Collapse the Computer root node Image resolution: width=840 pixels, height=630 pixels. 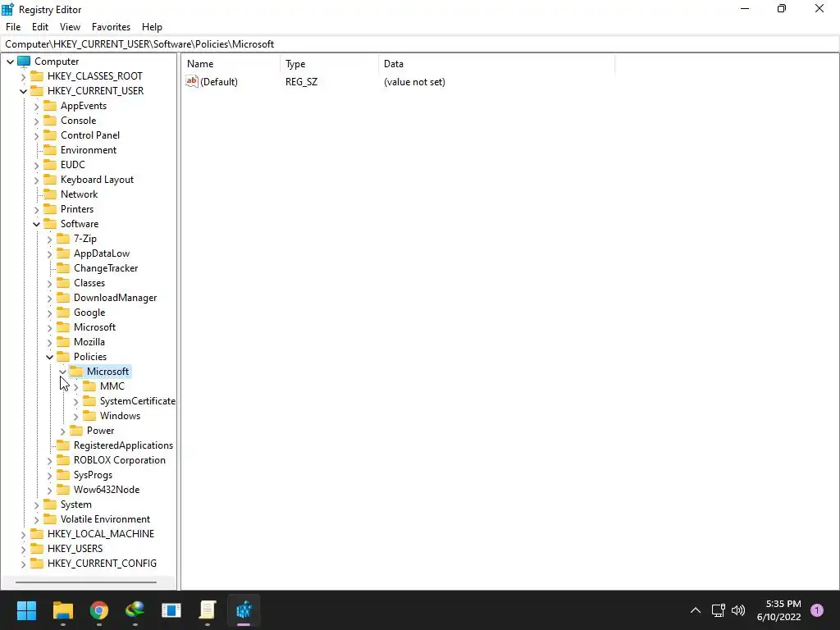[10, 62]
